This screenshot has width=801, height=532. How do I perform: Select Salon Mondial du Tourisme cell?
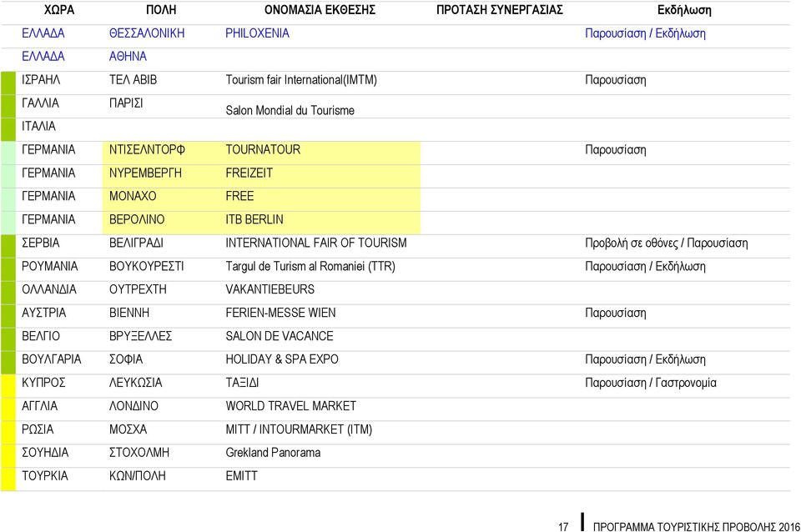coord(290,110)
